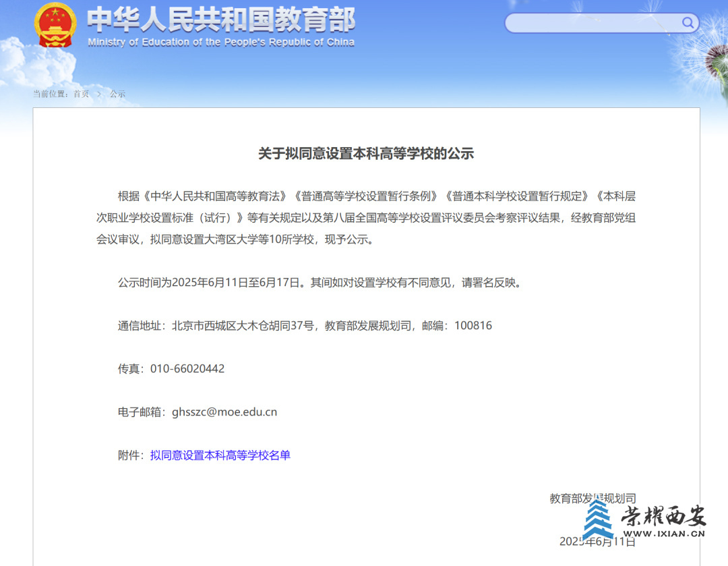Open the 拟同意设置本科高等学校名单 attachment link

pyautogui.click(x=220, y=455)
